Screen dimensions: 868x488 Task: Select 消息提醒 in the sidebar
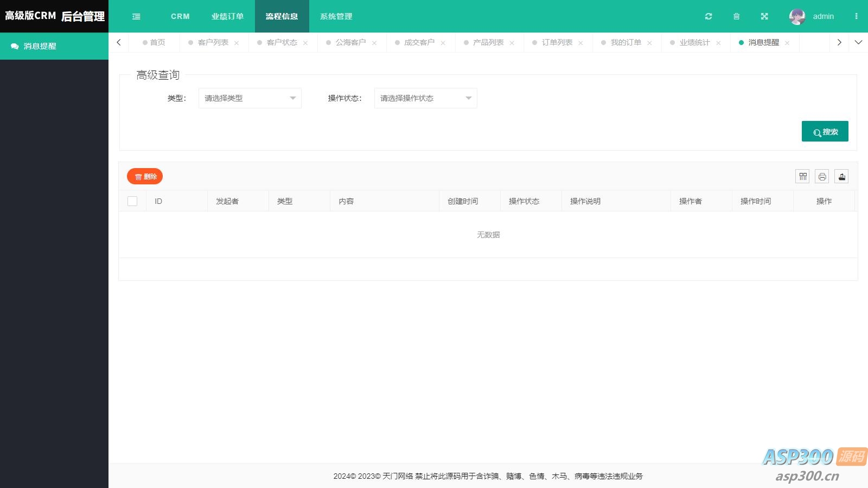click(40, 46)
